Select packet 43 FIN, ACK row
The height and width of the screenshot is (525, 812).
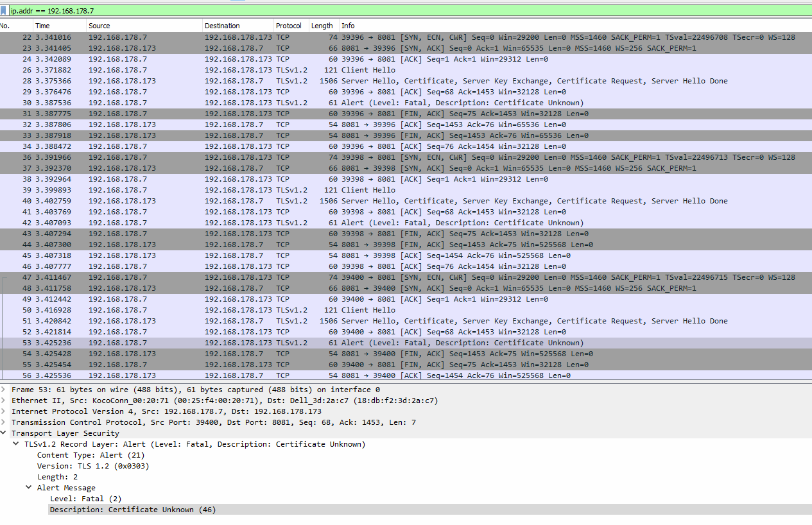pyautogui.click(x=406, y=234)
